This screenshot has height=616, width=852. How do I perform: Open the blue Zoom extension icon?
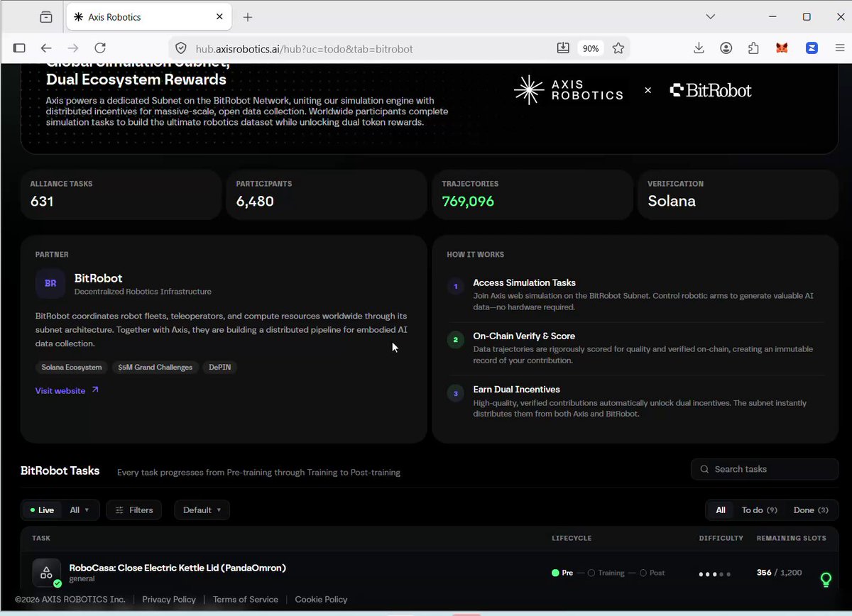(x=812, y=48)
